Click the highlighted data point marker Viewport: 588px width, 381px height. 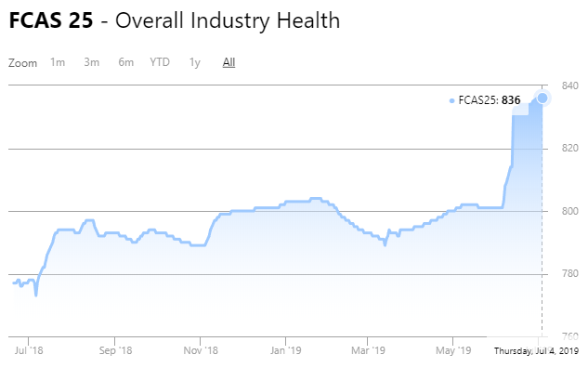[543, 98]
